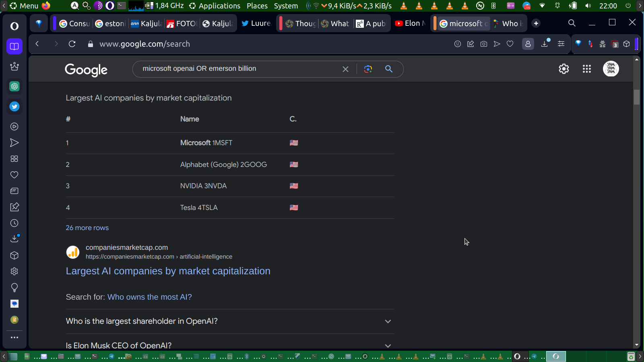Viewport: 644px width, 362px height.
Task: Open ChatGPT from the Opera sidebar
Action: 14,86
